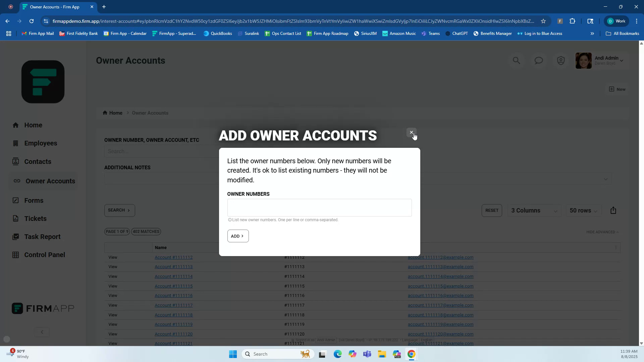
Task: Click the ADD button in the dialog
Action: [238, 236]
